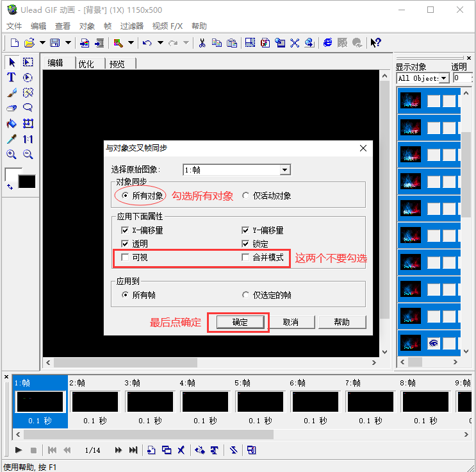Click the Save floppy disk icon

click(55, 43)
